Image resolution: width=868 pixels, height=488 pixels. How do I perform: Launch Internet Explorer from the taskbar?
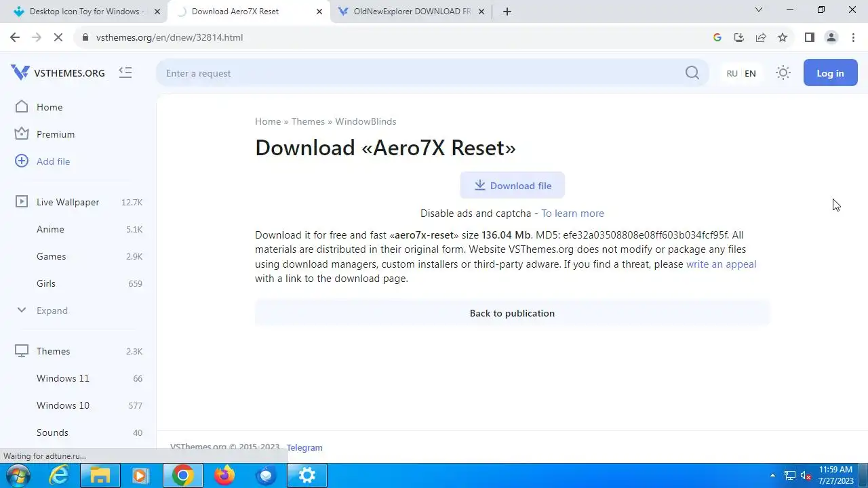click(x=60, y=476)
